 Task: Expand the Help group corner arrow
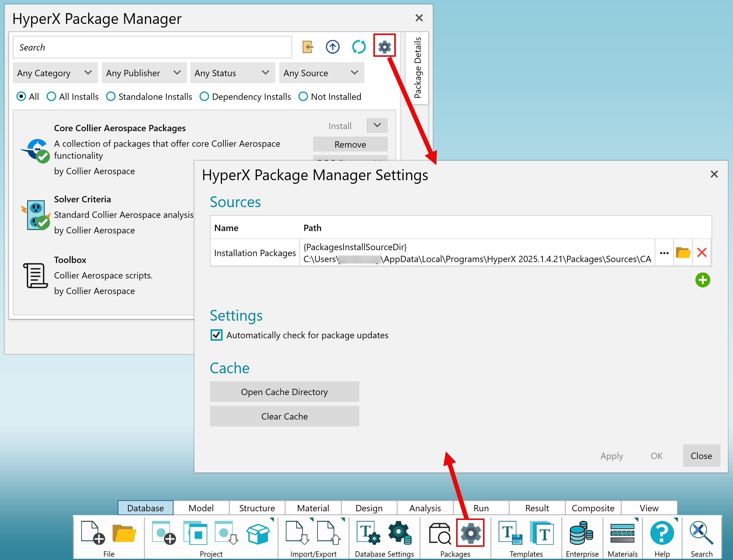click(676, 519)
